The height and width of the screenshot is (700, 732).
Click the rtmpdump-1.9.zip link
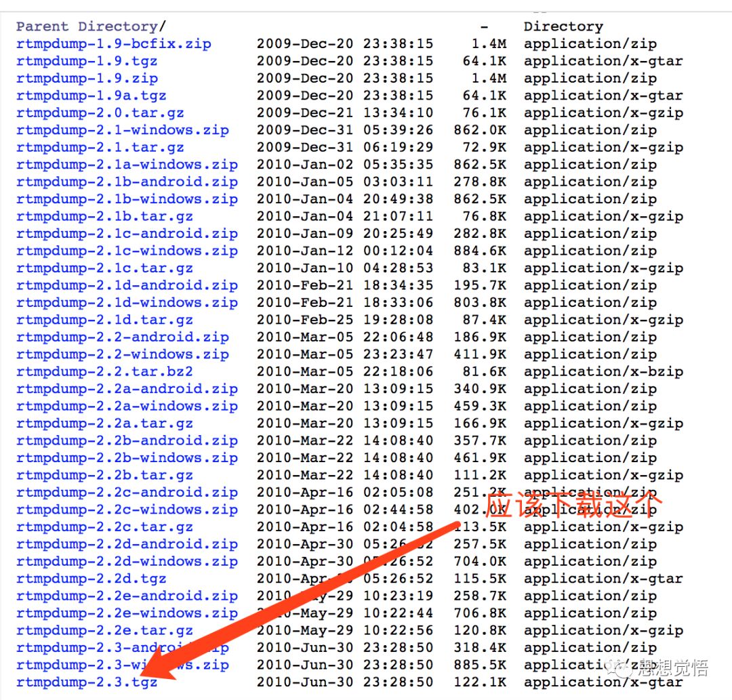pyautogui.click(x=87, y=78)
